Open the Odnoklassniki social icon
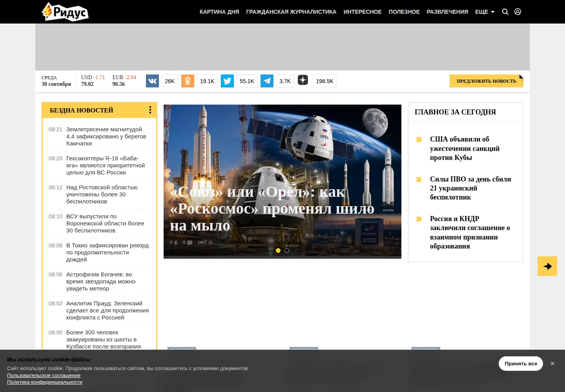This screenshot has height=392, width=565. click(188, 81)
